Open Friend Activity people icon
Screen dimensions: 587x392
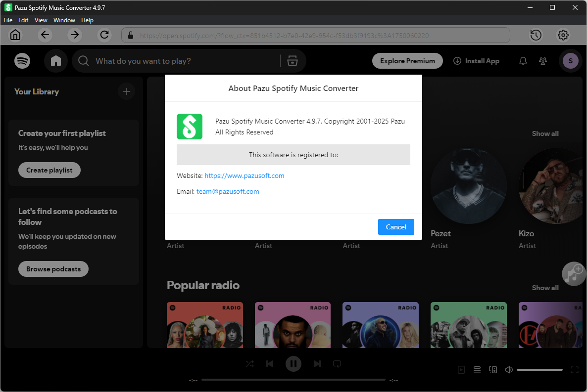click(543, 61)
